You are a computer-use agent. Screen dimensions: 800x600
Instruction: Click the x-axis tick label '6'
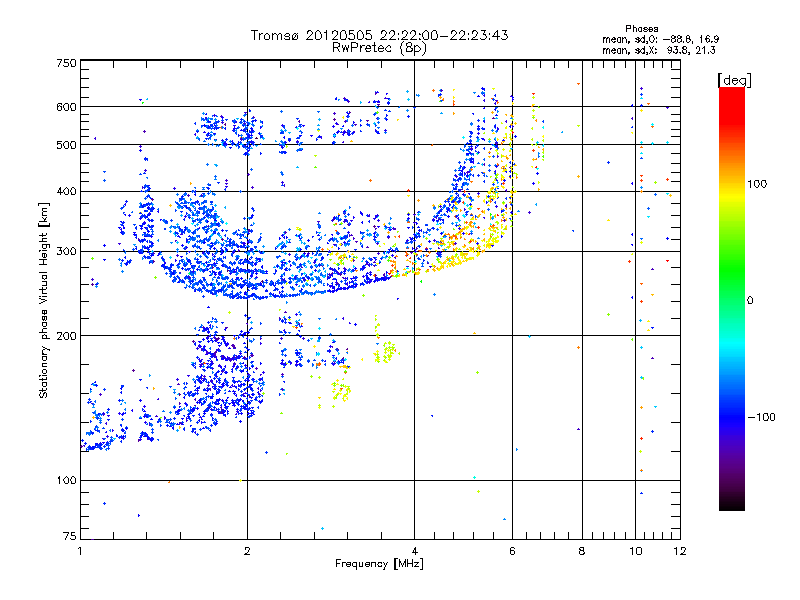coord(512,551)
